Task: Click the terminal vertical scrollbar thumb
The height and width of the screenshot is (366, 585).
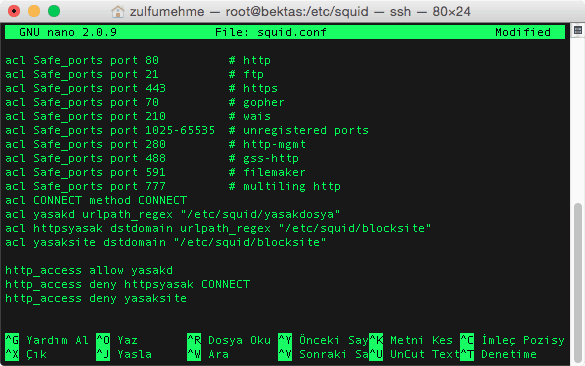Action: (x=578, y=282)
